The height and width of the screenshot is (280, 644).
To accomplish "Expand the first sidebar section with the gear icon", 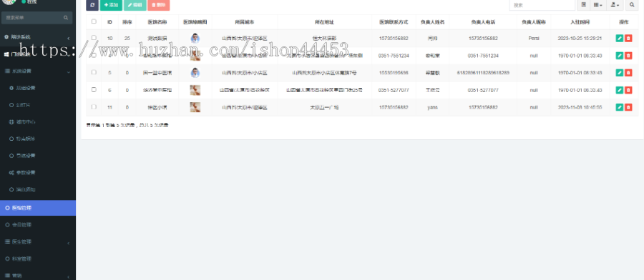I will click(38, 37).
